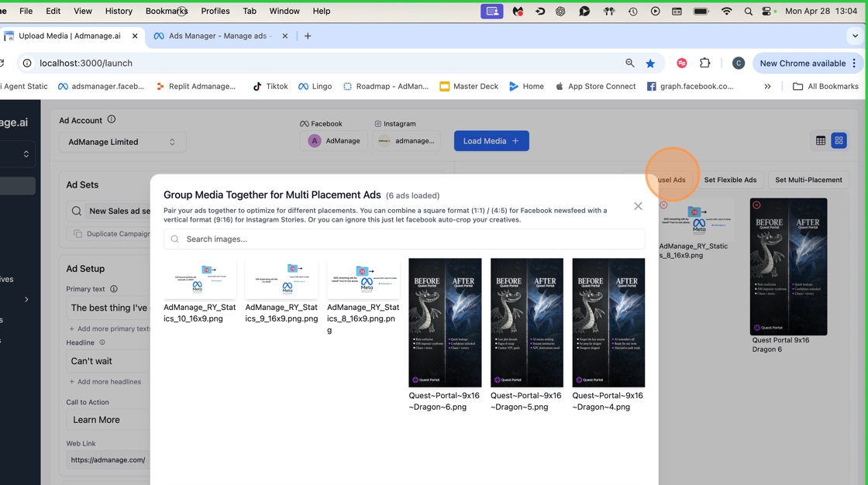
Task: Open the Window menu
Action: (x=284, y=11)
